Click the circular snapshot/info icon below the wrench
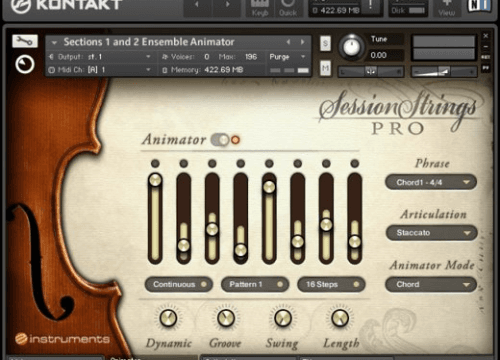500x360 pixels. 25,64
